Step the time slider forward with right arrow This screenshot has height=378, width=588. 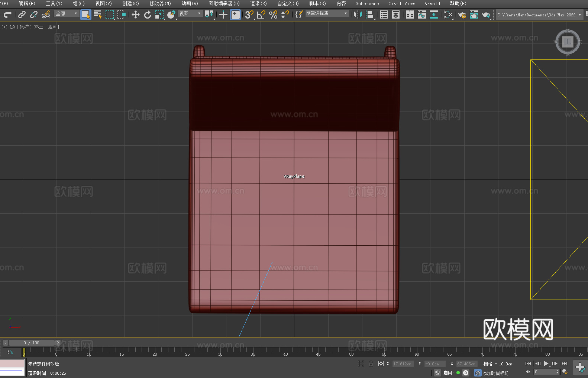(58, 343)
